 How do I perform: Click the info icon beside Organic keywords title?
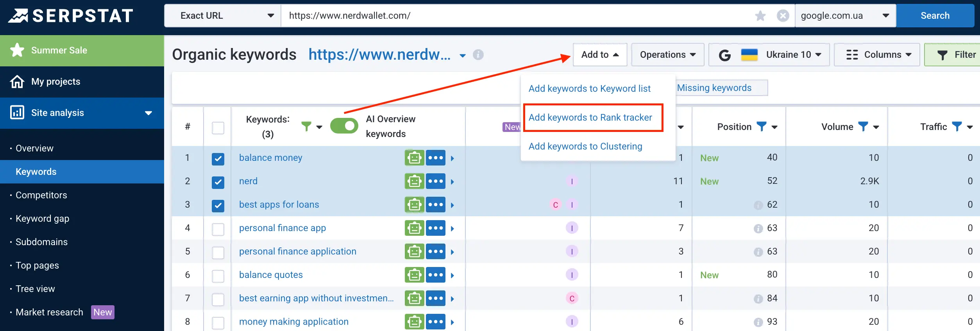point(478,55)
